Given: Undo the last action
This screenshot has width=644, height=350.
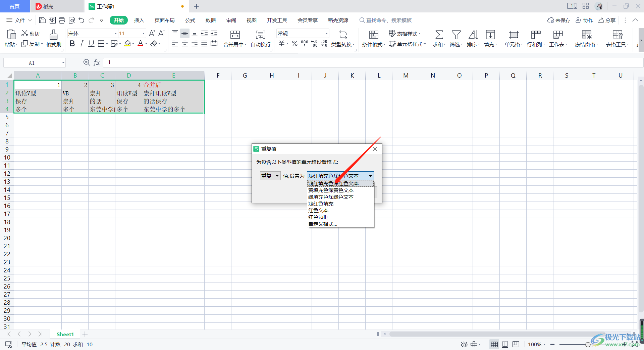Looking at the screenshot, I should click(81, 20).
